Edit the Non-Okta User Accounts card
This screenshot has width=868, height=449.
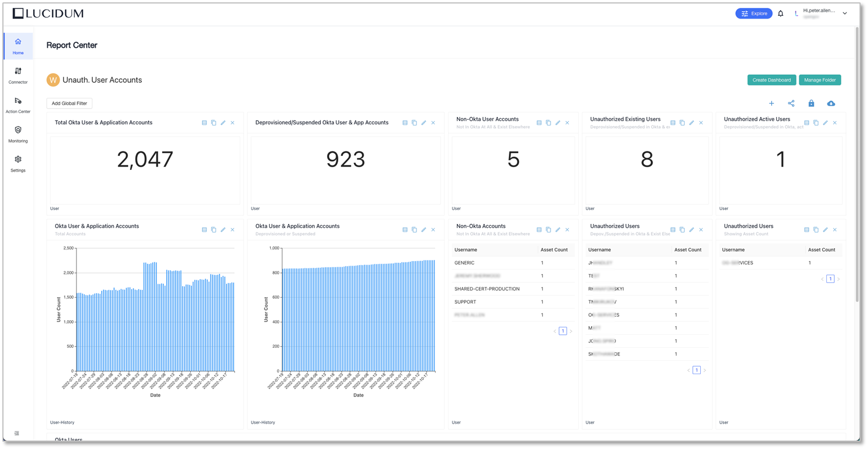pyautogui.click(x=558, y=123)
